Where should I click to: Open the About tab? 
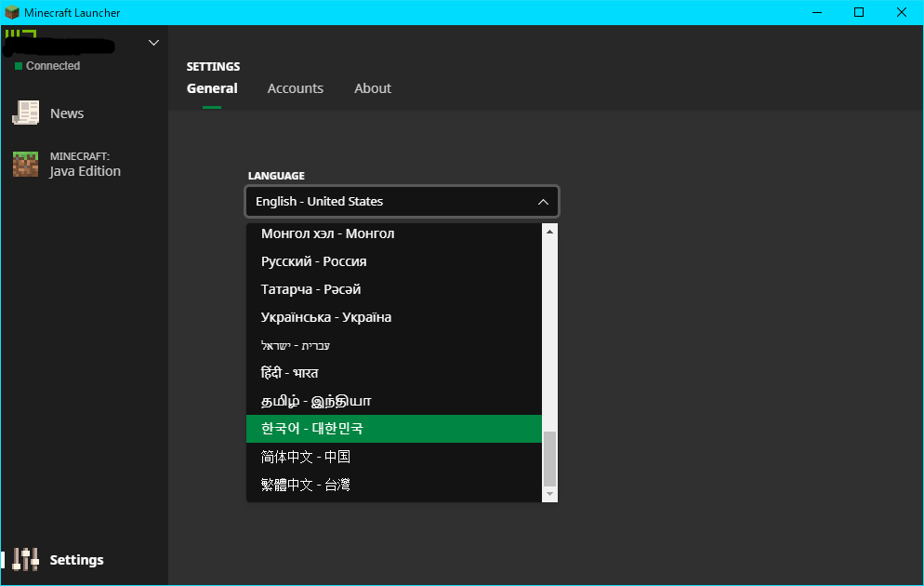pos(372,88)
